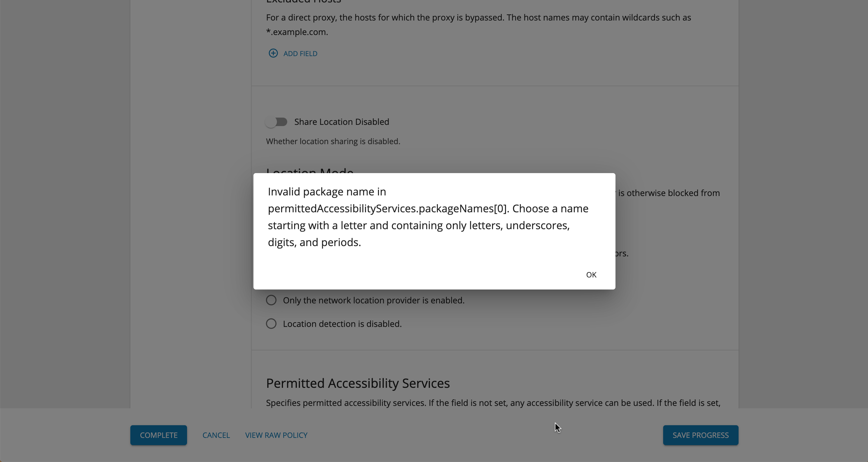The height and width of the screenshot is (462, 868).
Task: Click the Permitted Accessibility Services heading
Action: 358,383
